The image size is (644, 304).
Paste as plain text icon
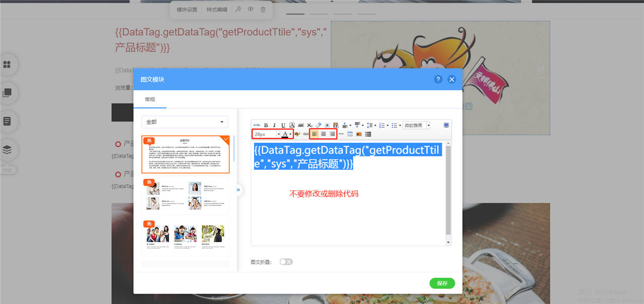point(336,125)
